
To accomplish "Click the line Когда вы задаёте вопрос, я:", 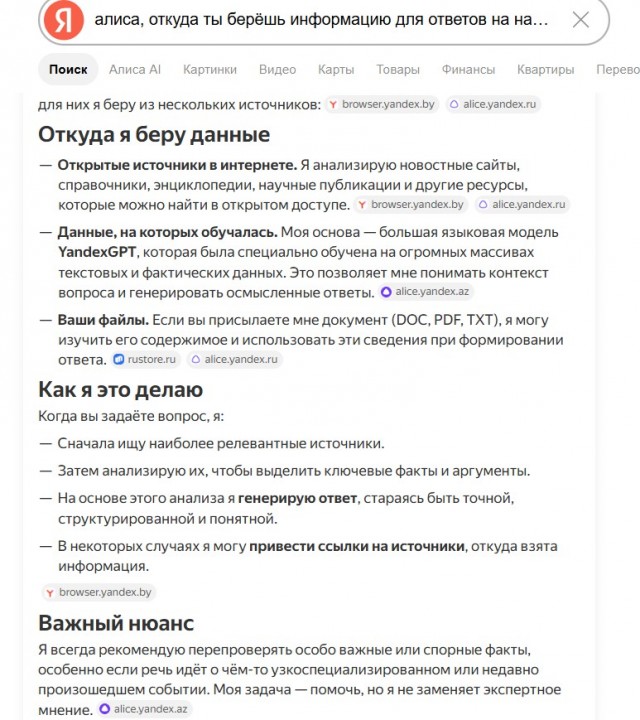I will 131,416.
